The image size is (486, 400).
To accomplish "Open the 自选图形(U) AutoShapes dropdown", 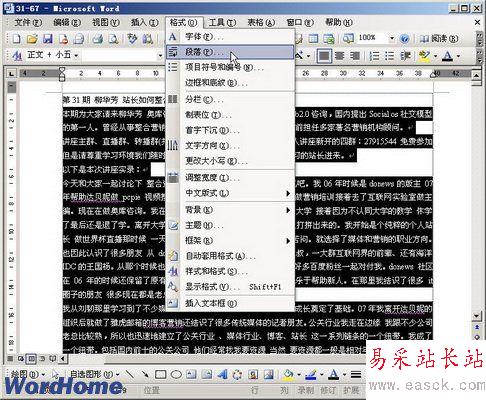I will coord(94,375).
